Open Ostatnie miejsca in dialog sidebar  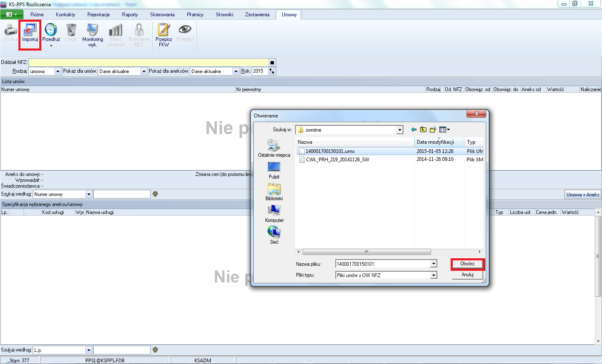[x=274, y=149]
